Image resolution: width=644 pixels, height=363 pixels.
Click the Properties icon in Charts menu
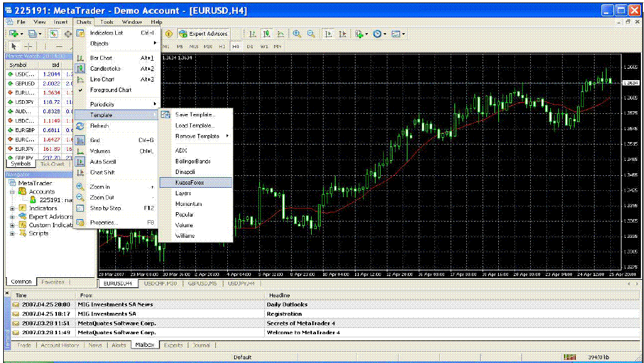(x=80, y=222)
